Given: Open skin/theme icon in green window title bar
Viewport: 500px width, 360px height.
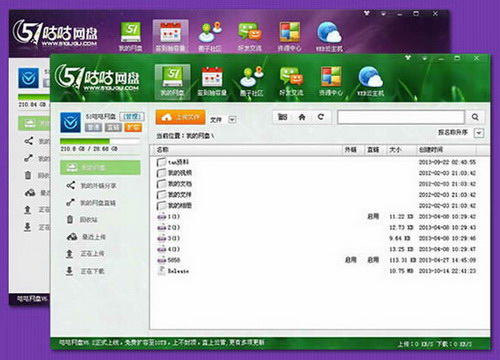Looking at the screenshot, I should pos(408,58).
